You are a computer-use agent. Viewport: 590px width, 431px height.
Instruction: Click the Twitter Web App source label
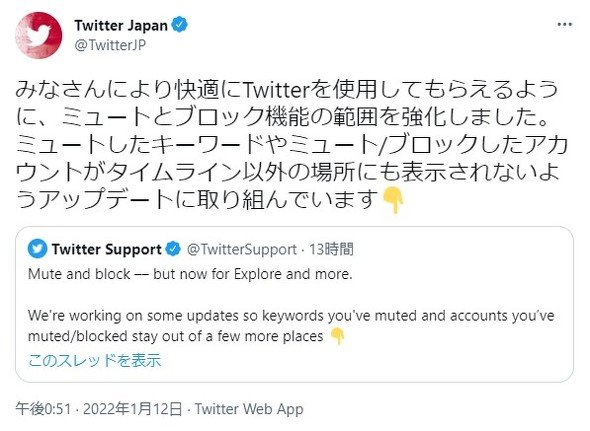click(x=249, y=409)
